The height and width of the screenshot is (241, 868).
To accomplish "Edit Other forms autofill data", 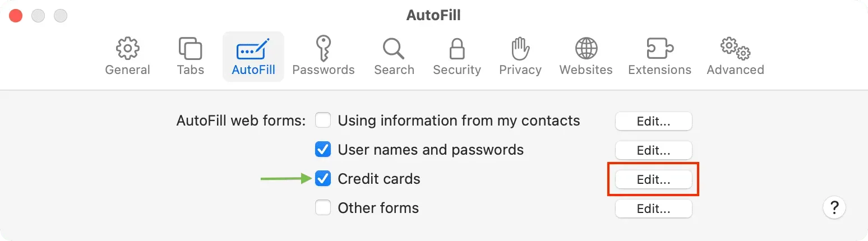I will (x=654, y=208).
